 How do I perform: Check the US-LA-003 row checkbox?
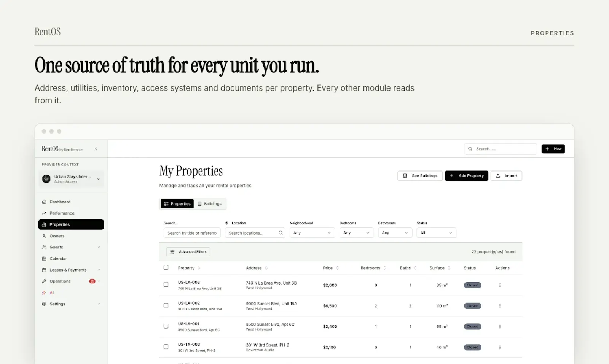(x=166, y=285)
